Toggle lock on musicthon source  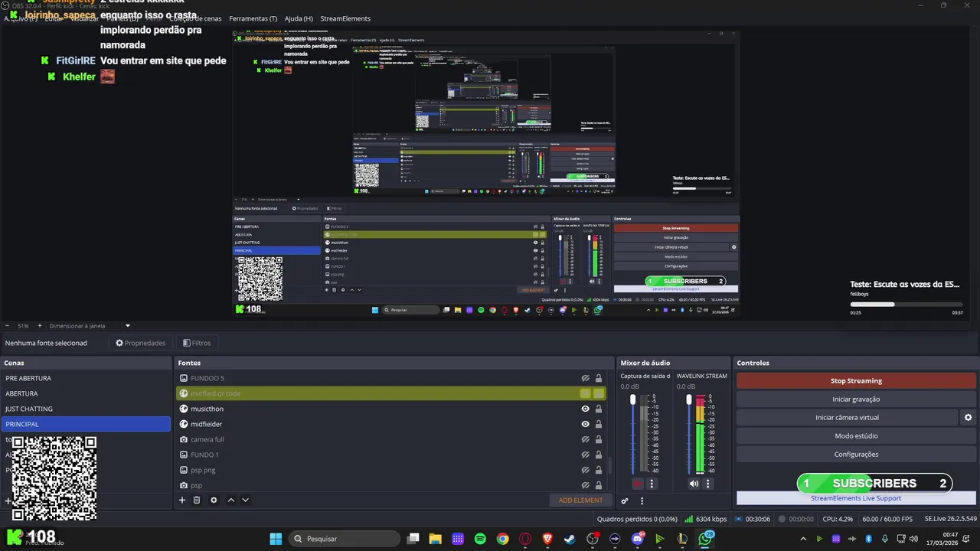coord(599,409)
